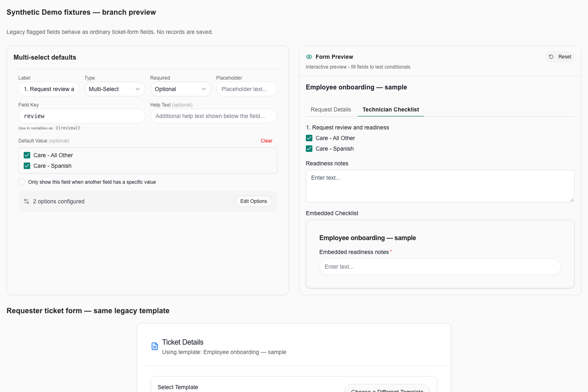The width and height of the screenshot is (588, 392).
Task: Select the Technician Checklist tab
Action: pos(391,109)
